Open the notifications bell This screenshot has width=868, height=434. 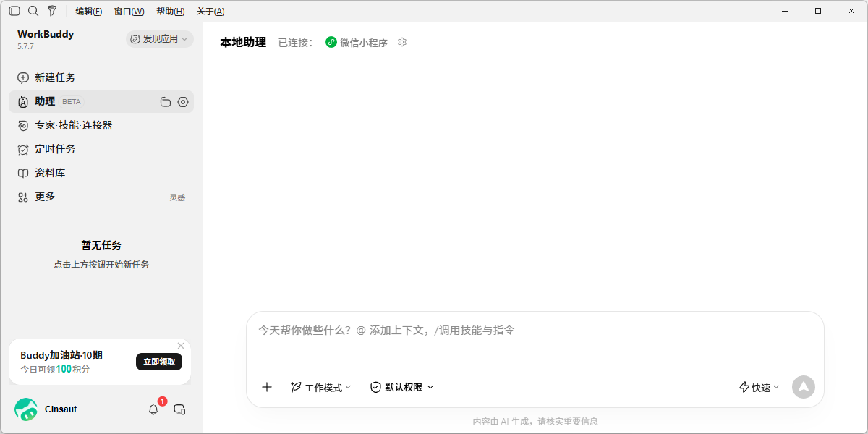click(153, 409)
